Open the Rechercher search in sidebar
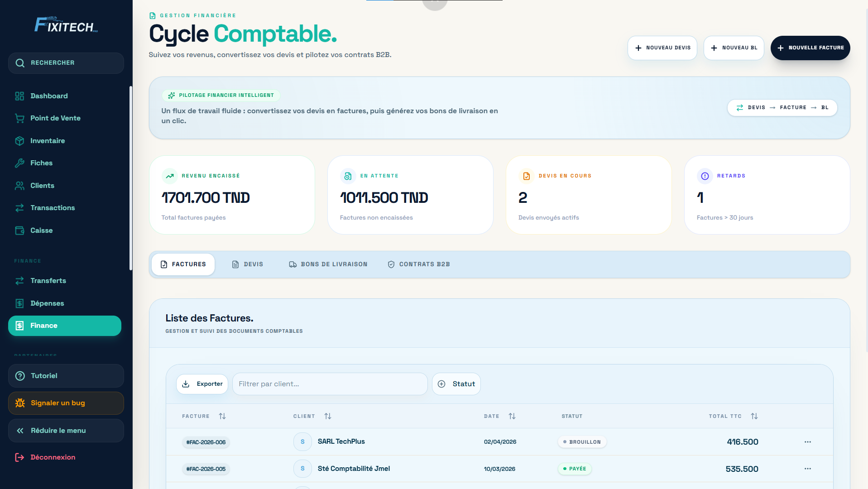 pyautogui.click(x=20, y=63)
